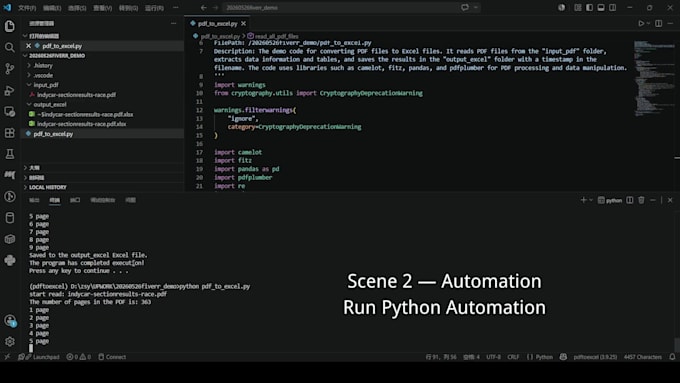Open the Explorer view in activity bar
The image size is (680, 383).
[x=10, y=26]
